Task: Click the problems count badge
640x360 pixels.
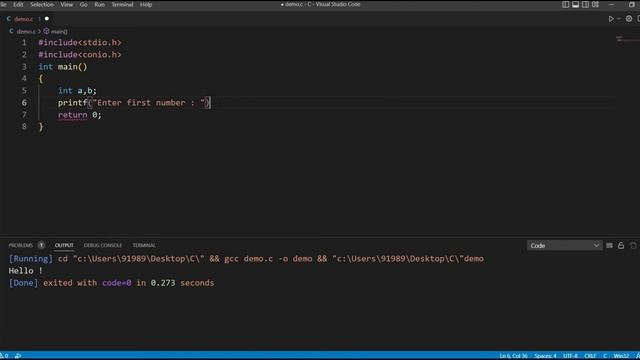Action: 41,245
